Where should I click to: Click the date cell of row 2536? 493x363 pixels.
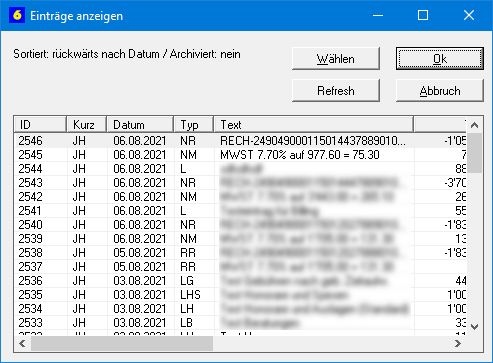139,281
